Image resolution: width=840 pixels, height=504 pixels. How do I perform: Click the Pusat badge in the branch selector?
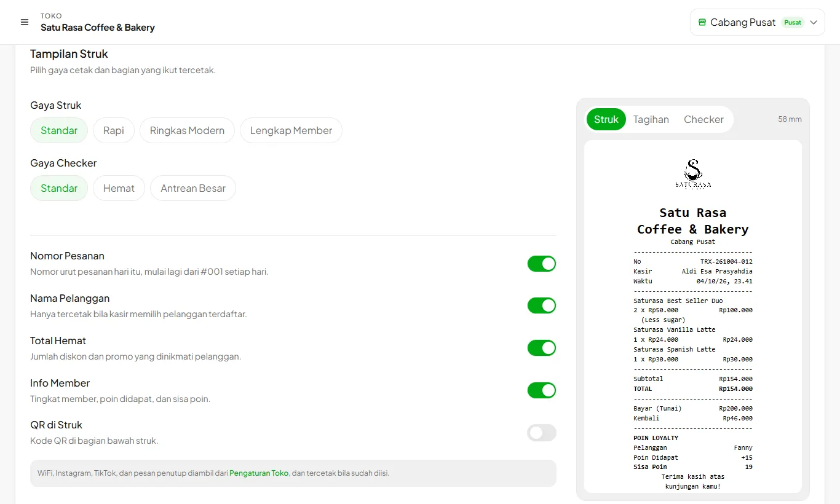pos(793,22)
